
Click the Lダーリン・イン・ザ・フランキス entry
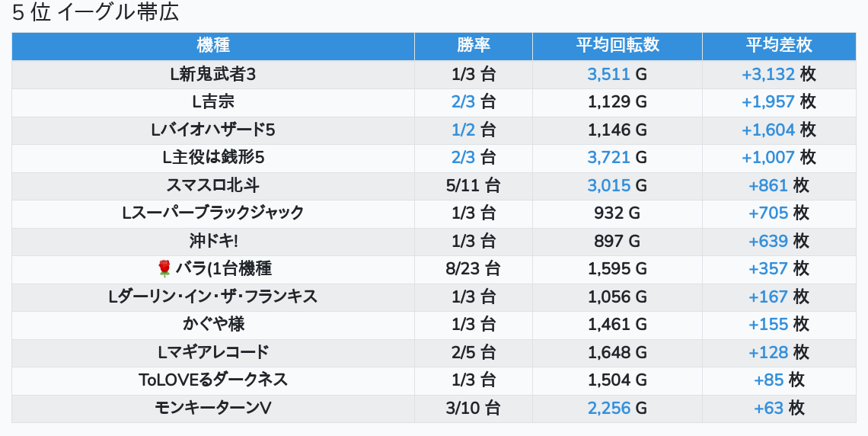pos(213,297)
